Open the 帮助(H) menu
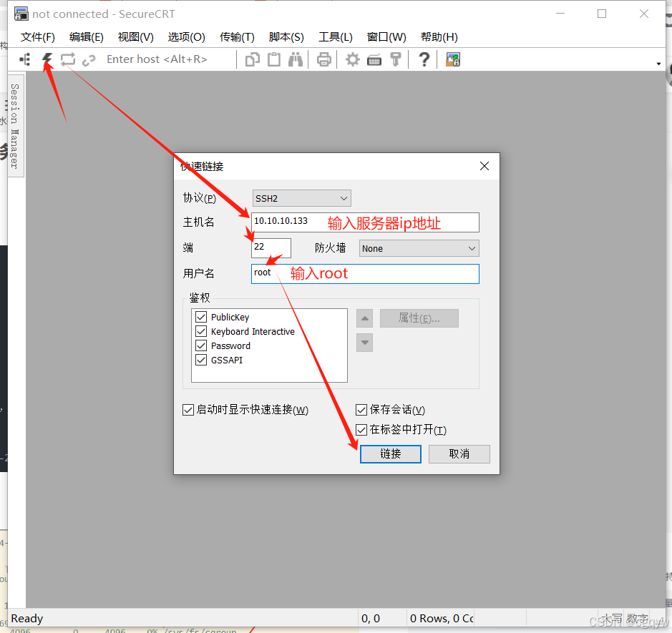This screenshot has width=672, height=633. [439, 37]
